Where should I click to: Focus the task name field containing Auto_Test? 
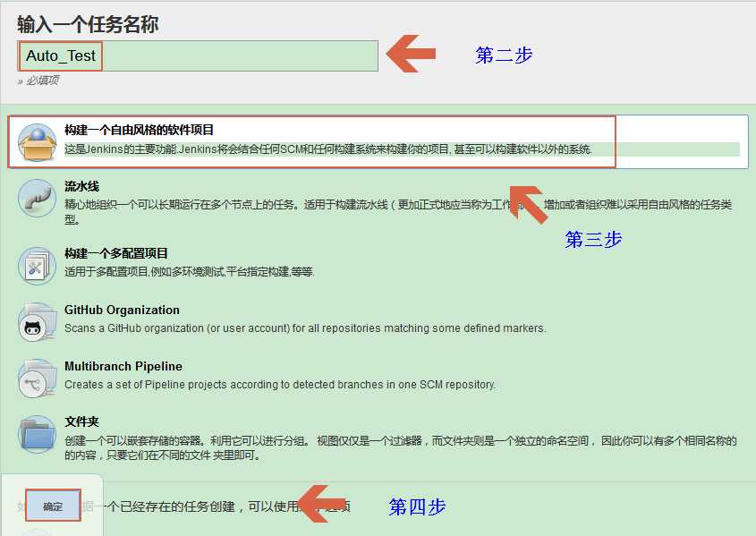pyautogui.click(x=198, y=55)
